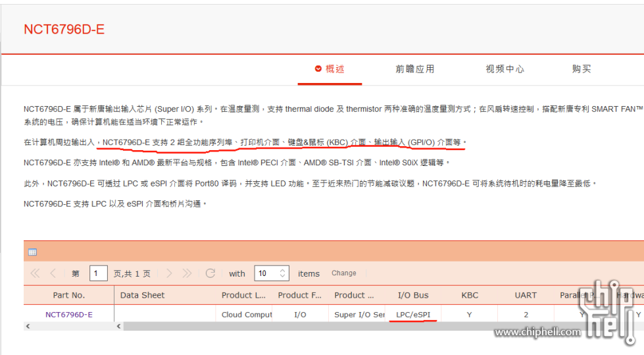Click the NCT6796D-E page title
The width and height of the screenshot is (644, 355).
(64, 29)
